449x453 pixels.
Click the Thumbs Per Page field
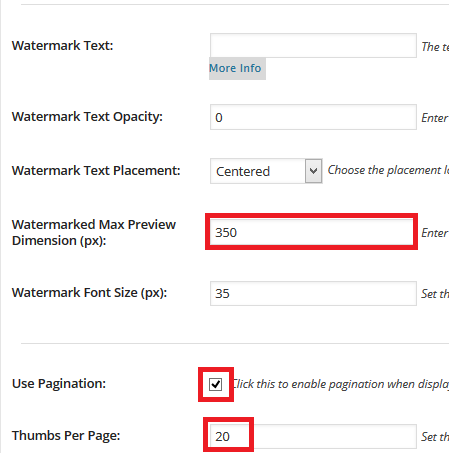pos(313,436)
